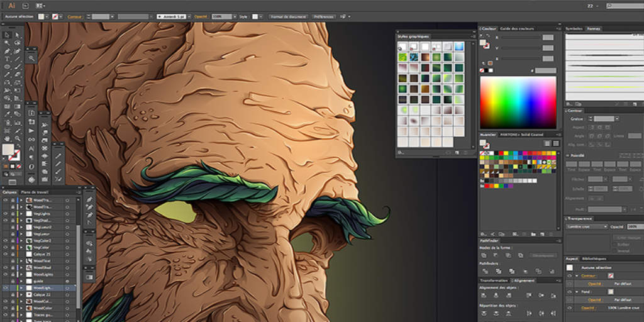
Task: Toggle Fond visibility eye in Aspect panel
Action: click(x=569, y=292)
